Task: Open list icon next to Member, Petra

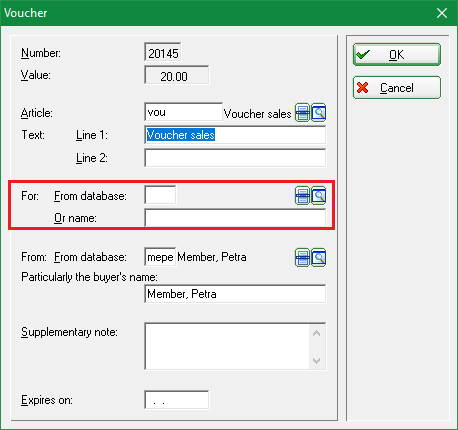Action: point(302,257)
